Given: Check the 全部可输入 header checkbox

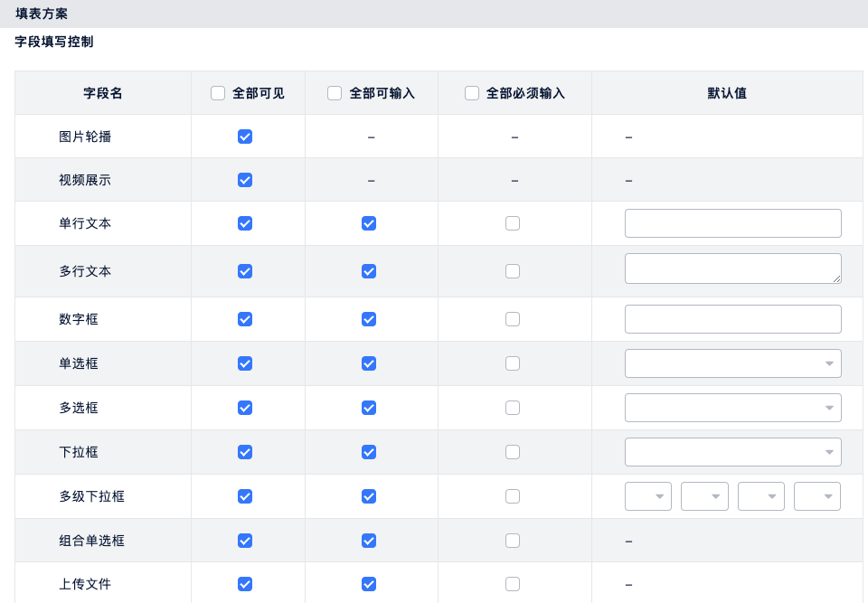Looking at the screenshot, I should click(x=335, y=93).
